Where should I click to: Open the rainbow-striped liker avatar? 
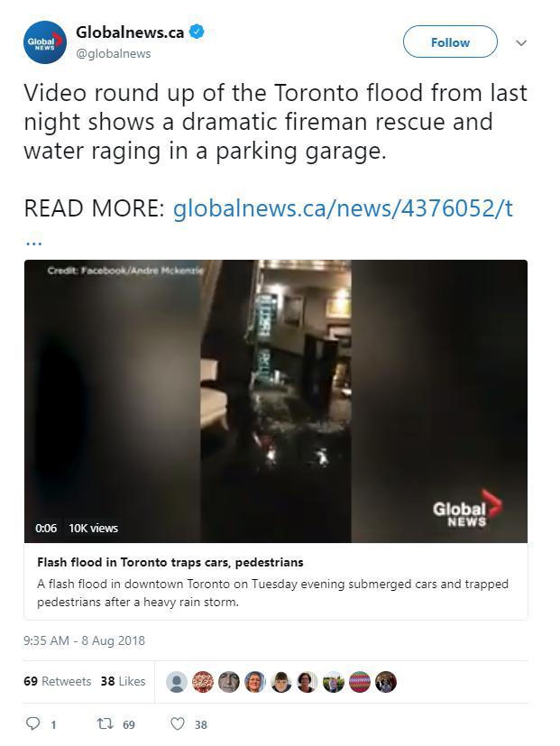coord(360,682)
